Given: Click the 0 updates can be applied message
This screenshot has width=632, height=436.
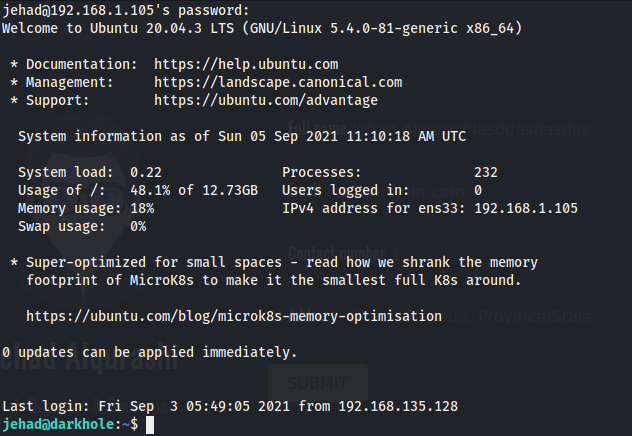Looking at the screenshot, I should (x=150, y=352).
